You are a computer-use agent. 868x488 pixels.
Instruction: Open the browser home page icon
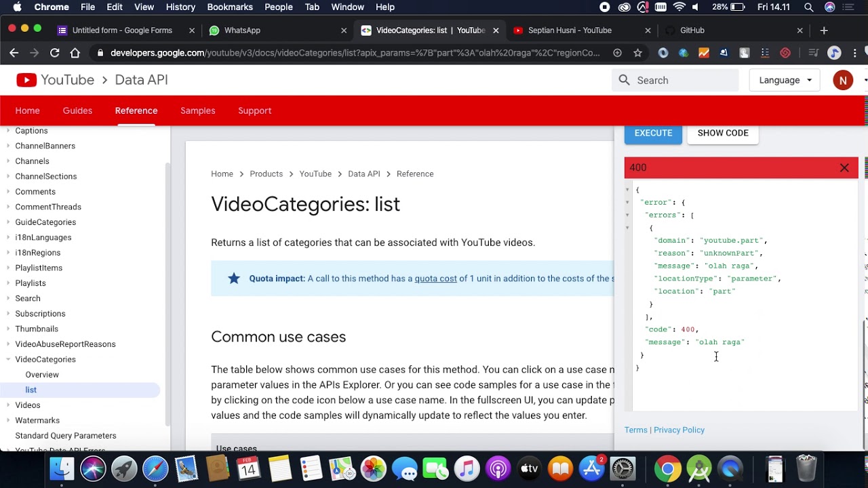point(75,53)
